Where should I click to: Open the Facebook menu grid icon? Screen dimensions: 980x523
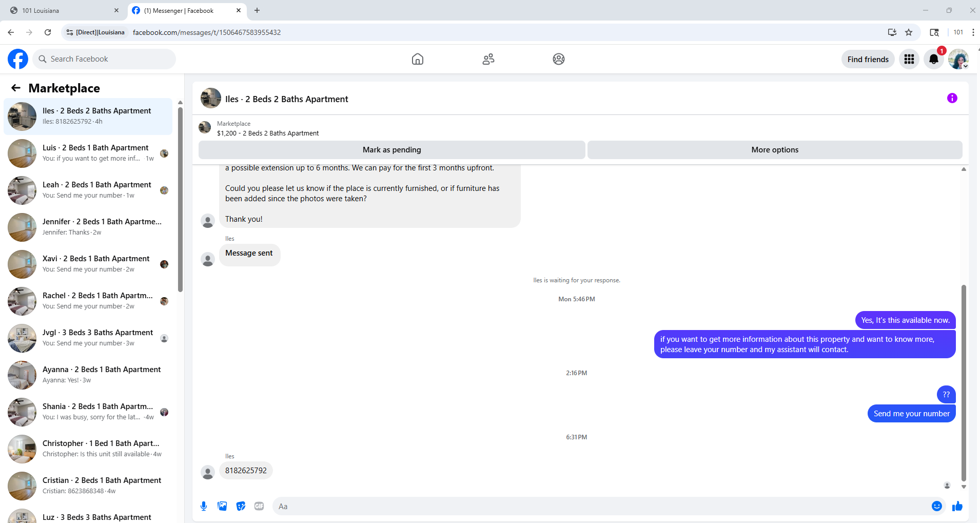pos(909,59)
